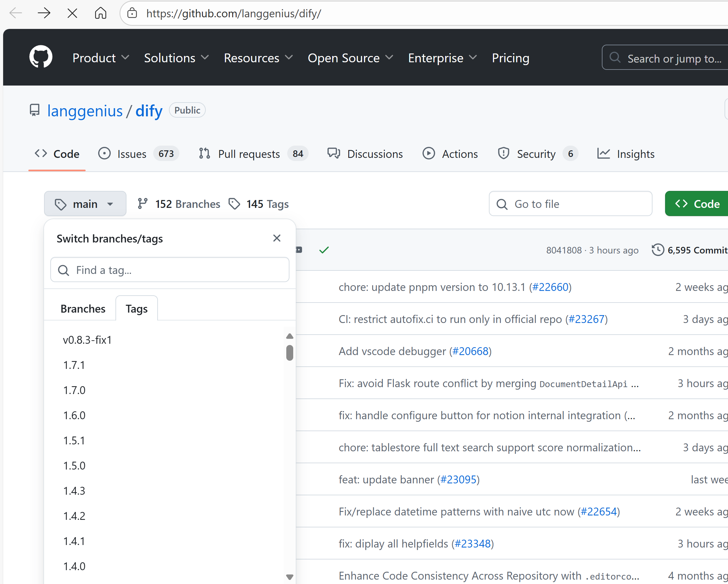The width and height of the screenshot is (728, 584).
Task: Open pull request #22654 link
Action: [x=599, y=511]
